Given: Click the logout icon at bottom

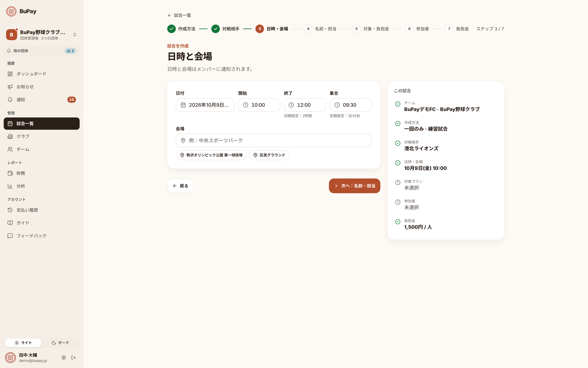Looking at the screenshot, I should click(74, 358).
